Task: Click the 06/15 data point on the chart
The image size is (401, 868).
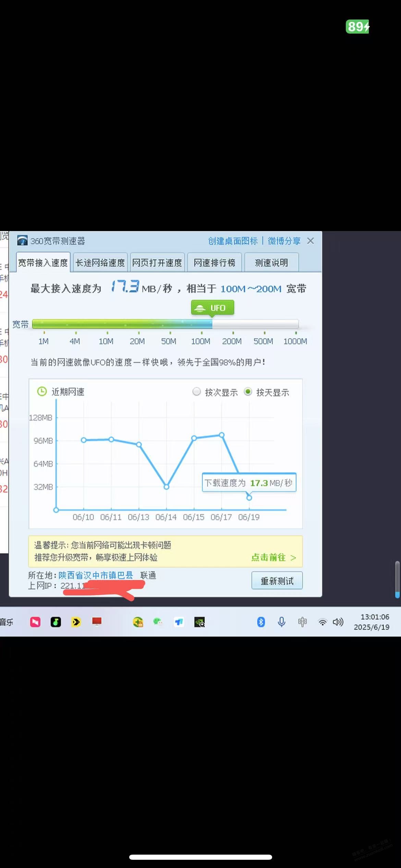Action: click(194, 438)
